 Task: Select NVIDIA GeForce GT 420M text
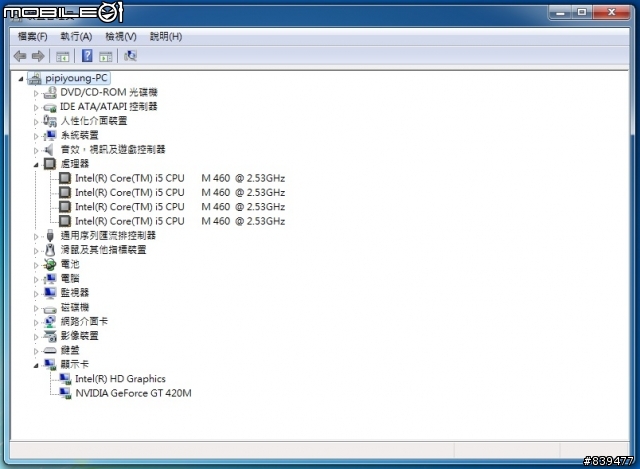133,393
